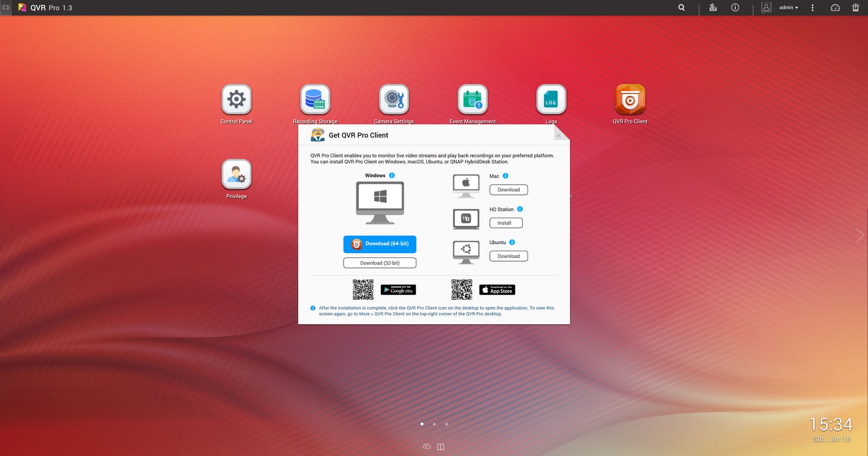
Task: Show Ubuntu info icon
Action: (512, 242)
